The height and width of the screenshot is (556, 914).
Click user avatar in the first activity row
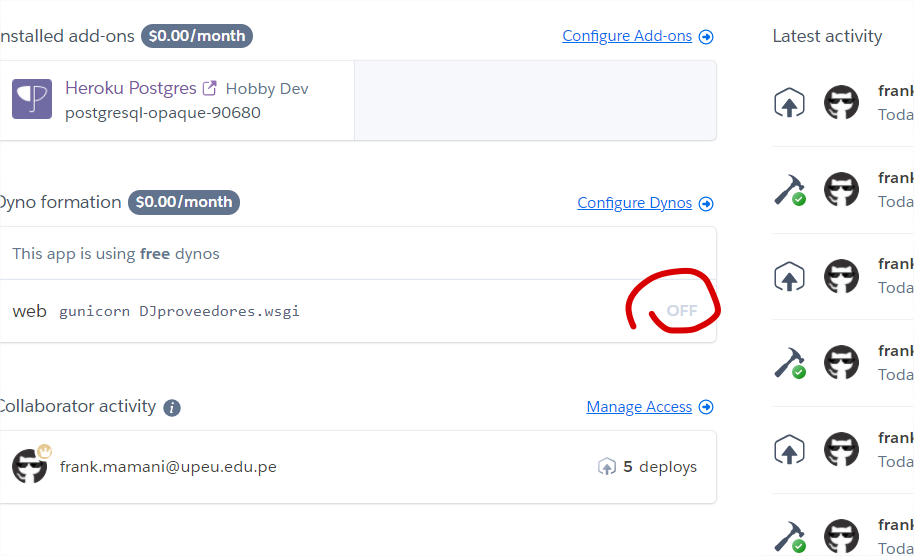click(x=841, y=102)
